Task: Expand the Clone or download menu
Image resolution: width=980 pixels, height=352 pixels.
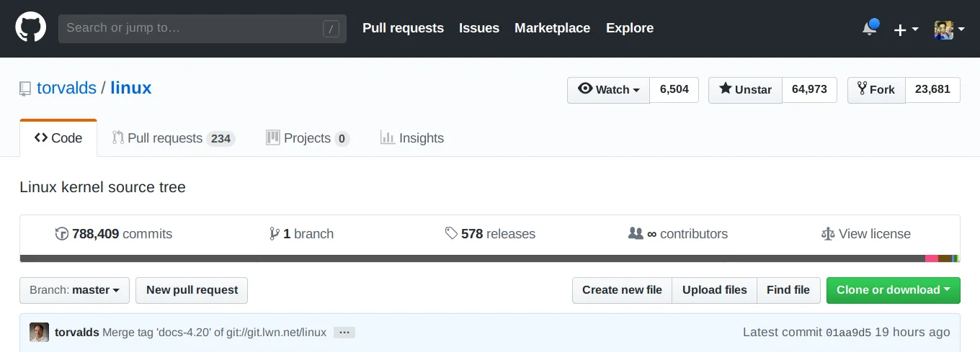Action: pos(893,290)
